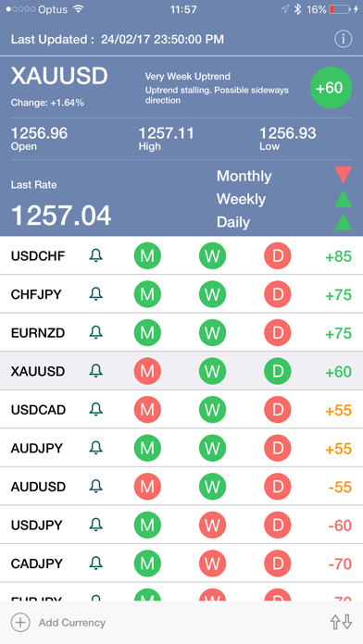Click the -60 score for USDJPY
363x644 pixels.
pyautogui.click(x=340, y=526)
